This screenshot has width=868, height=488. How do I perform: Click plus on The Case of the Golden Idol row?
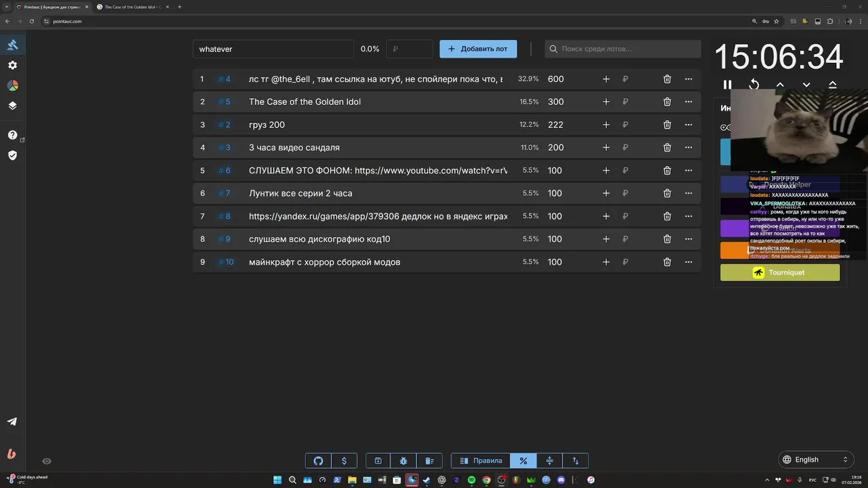pyautogui.click(x=606, y=102)
